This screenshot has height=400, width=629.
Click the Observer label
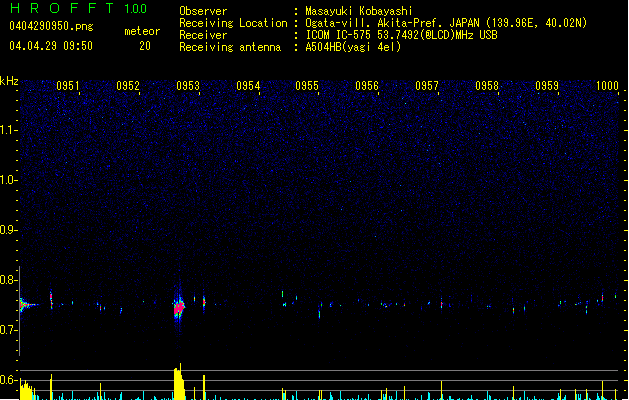[203, 11]
